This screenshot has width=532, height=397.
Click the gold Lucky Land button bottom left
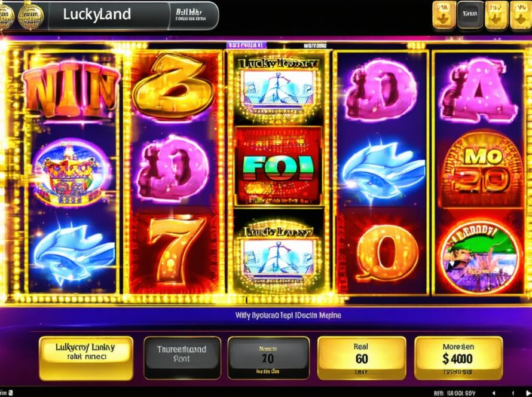[x=86, y=358]
